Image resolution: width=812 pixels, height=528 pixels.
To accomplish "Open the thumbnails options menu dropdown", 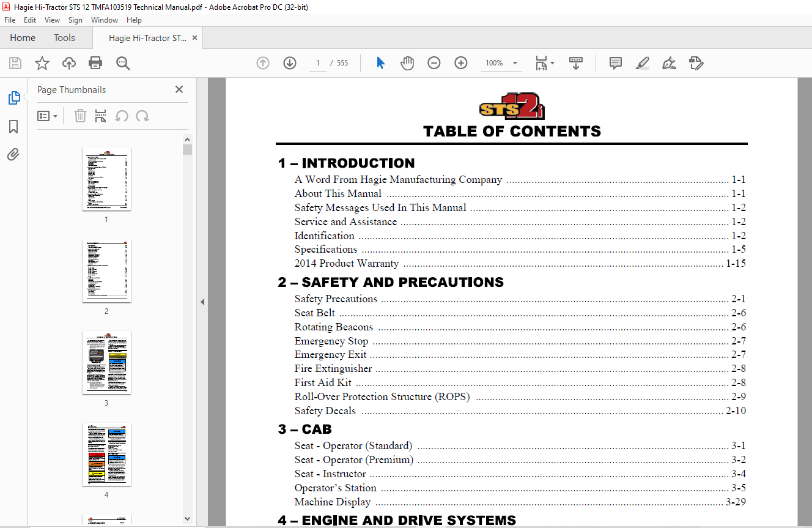I will (x=47, y=116).
